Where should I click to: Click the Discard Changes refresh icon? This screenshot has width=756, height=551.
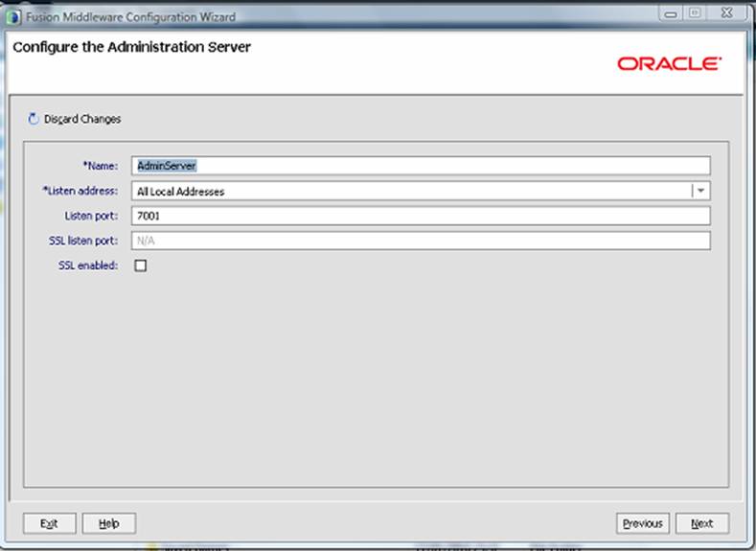(x=33, y=119)
